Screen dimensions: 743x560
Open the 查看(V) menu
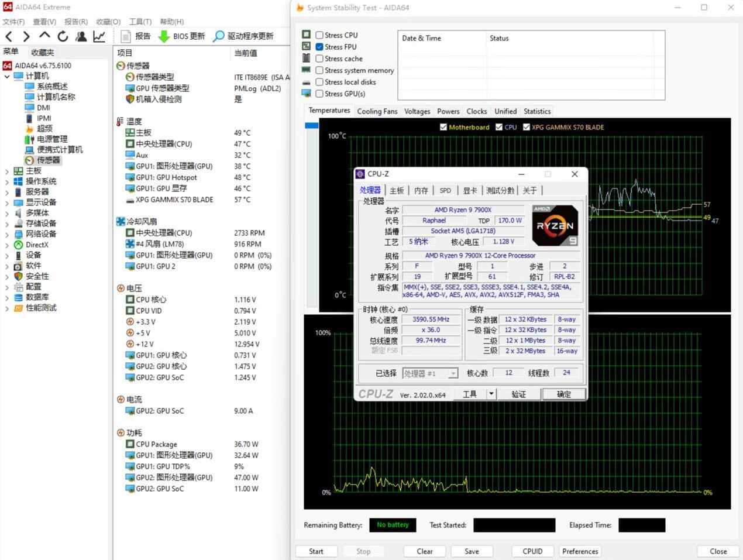(x=44, y=22)
